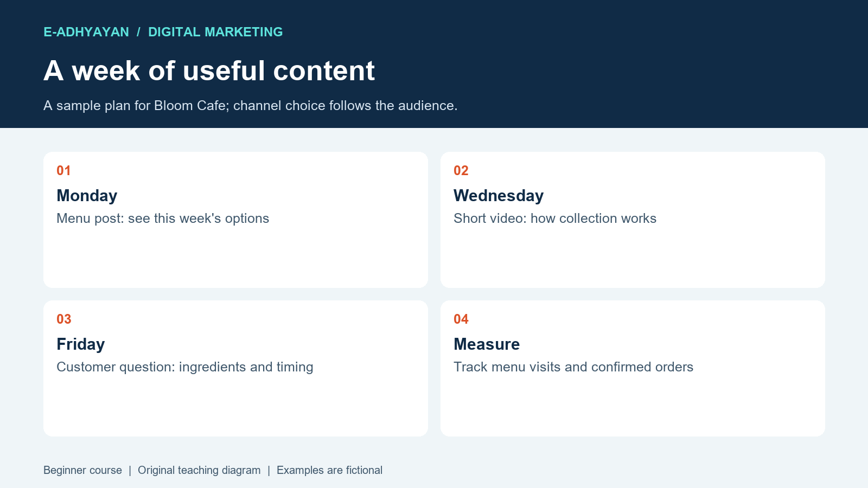Select the Friday card title

tap(81, 344)
